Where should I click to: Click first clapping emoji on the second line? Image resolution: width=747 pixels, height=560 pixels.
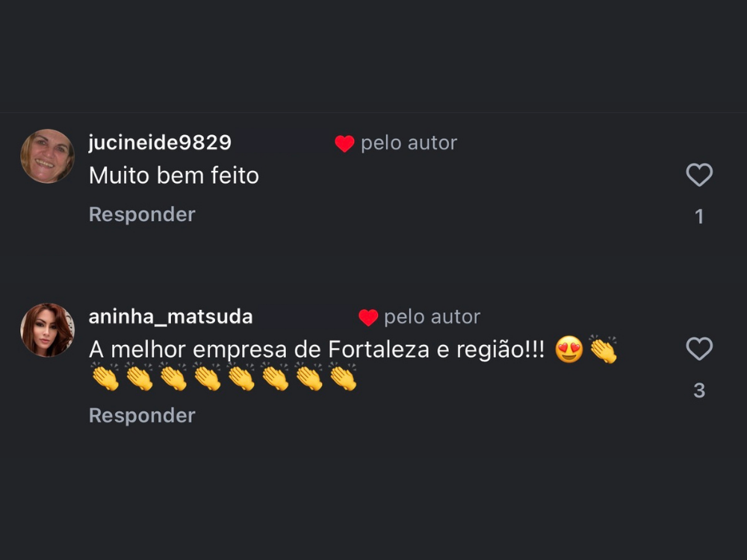click(105, 378)
